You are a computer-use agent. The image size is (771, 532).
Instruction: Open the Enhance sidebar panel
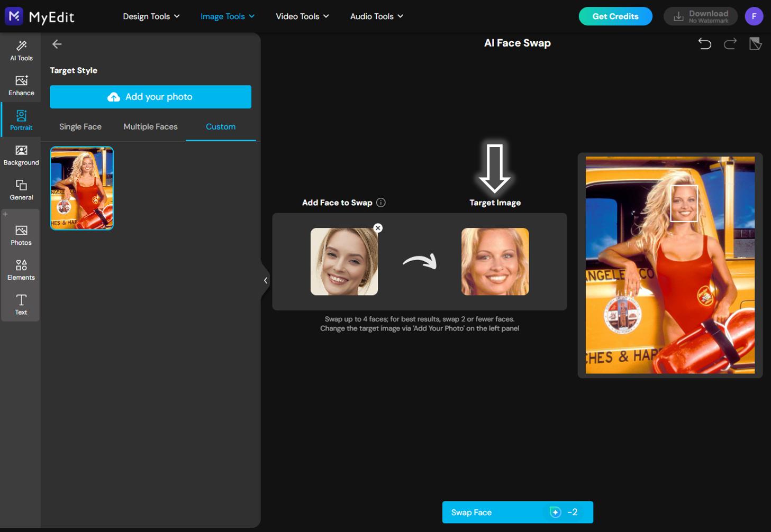(21, 86)
